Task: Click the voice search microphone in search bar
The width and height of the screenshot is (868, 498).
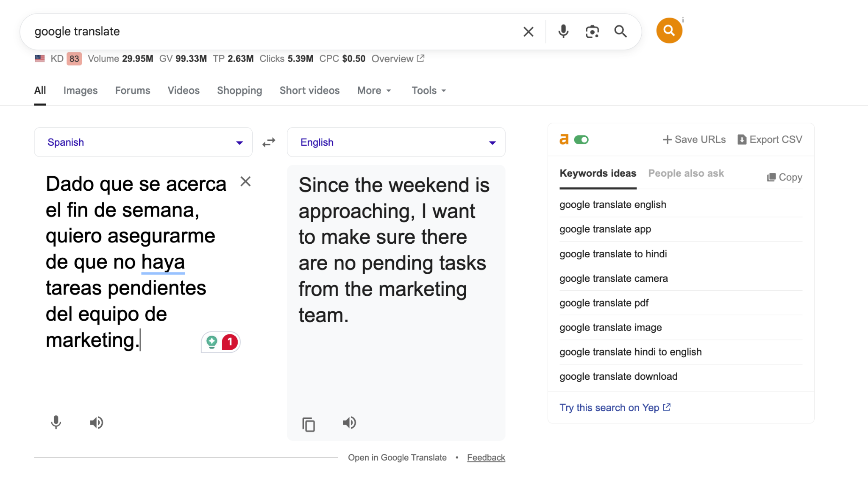Action: tap(563, 31)
